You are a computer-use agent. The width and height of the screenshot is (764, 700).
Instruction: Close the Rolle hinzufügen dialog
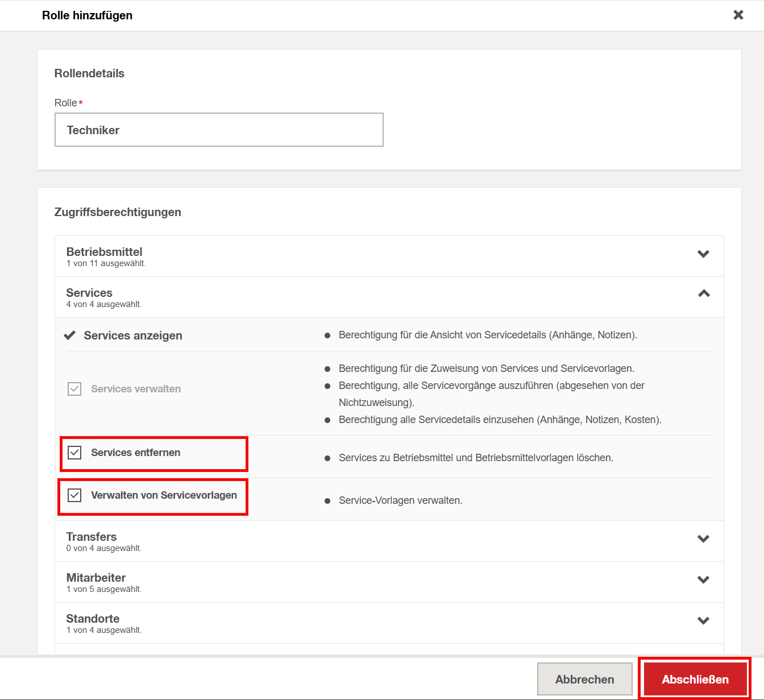point(738,15)
